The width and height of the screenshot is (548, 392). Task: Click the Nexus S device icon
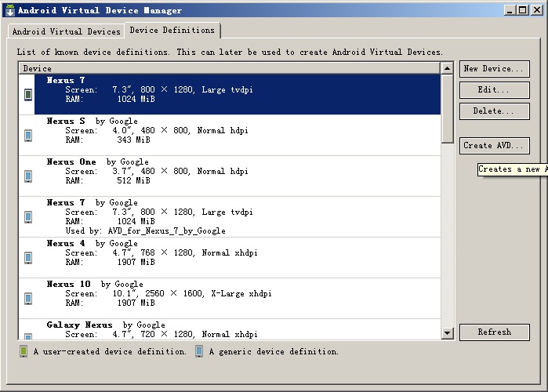pos(28,135)
